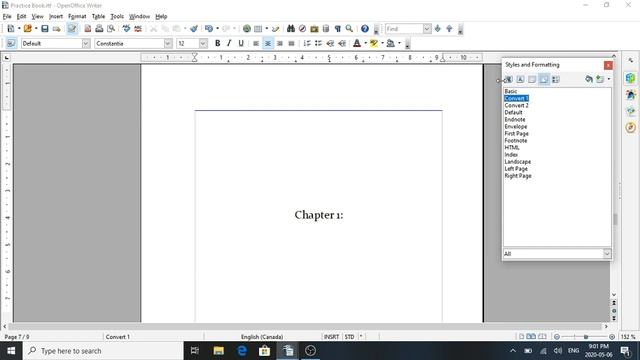This screenshot has height=360, width=640.
Task: Open Page Preview icon
Action: [111, 29]
